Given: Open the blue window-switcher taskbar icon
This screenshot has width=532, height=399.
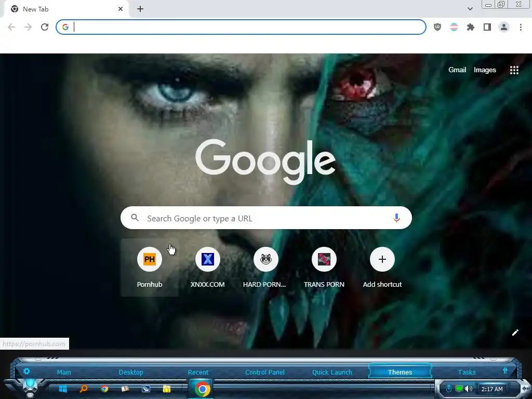Looking at the screenshot, I should 146,389.
